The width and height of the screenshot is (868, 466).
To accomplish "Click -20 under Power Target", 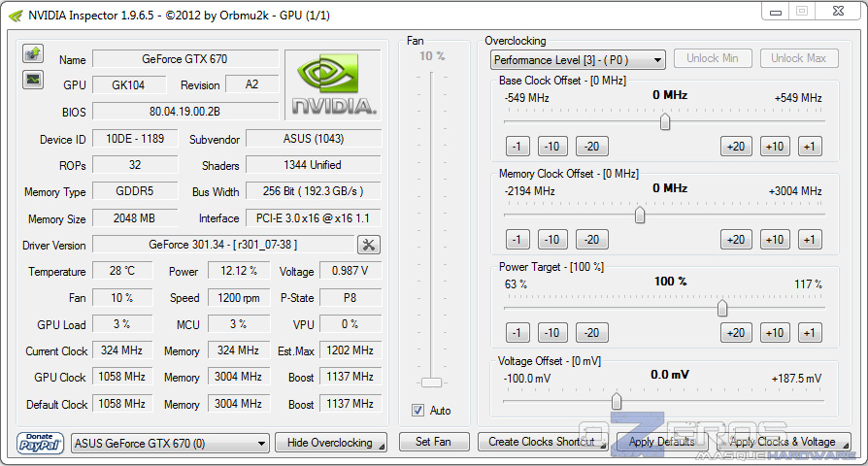I will 591,333.
